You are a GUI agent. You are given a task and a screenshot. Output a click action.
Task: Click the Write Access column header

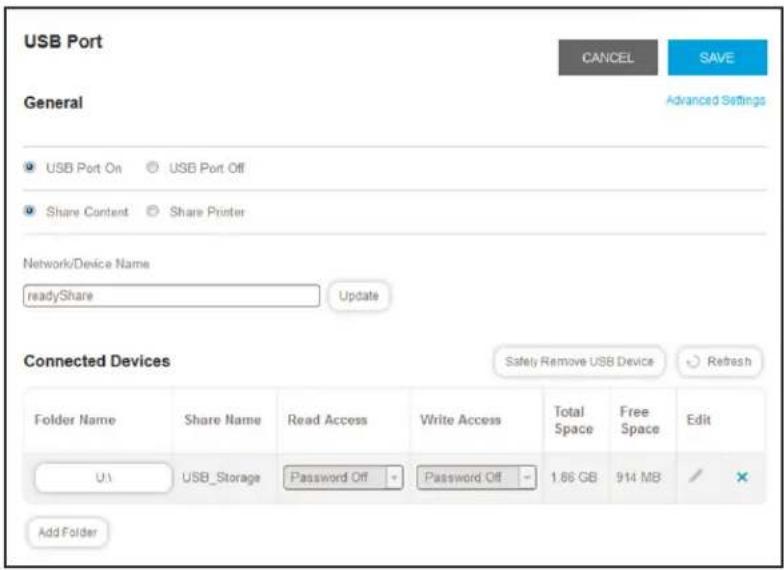[x=460, y=420]
